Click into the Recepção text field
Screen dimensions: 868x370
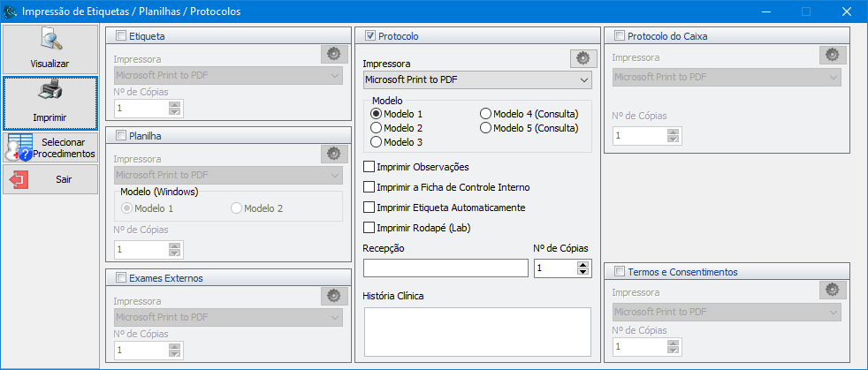point(445,268)
